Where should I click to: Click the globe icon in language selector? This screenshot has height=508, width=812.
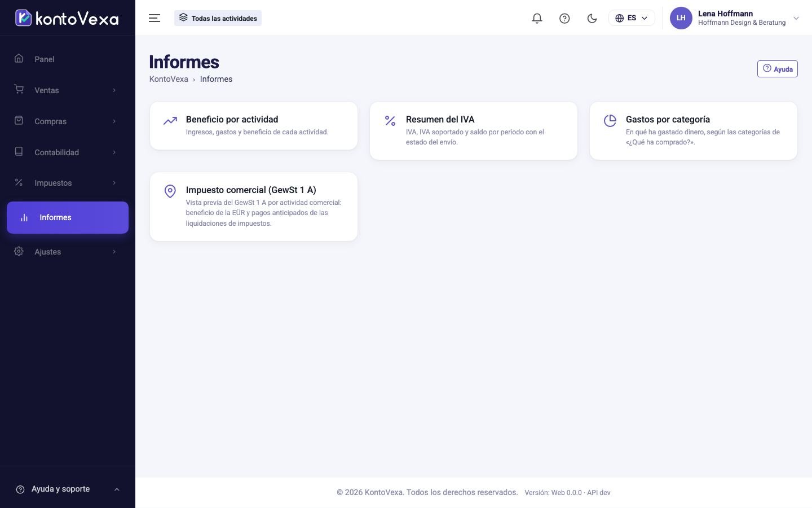coord(619,18)
